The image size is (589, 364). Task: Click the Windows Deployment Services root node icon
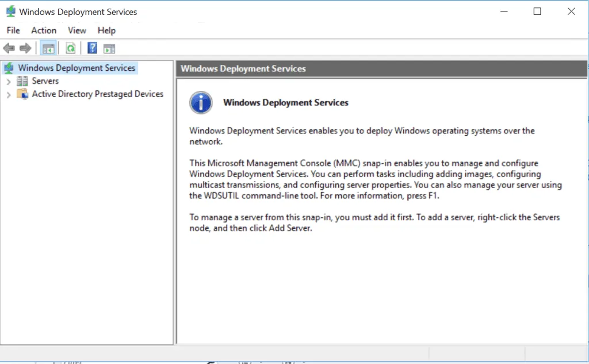[x=9, y=67]
